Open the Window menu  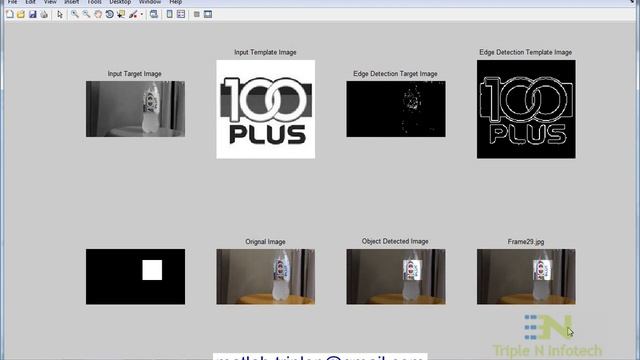point(150,2)
